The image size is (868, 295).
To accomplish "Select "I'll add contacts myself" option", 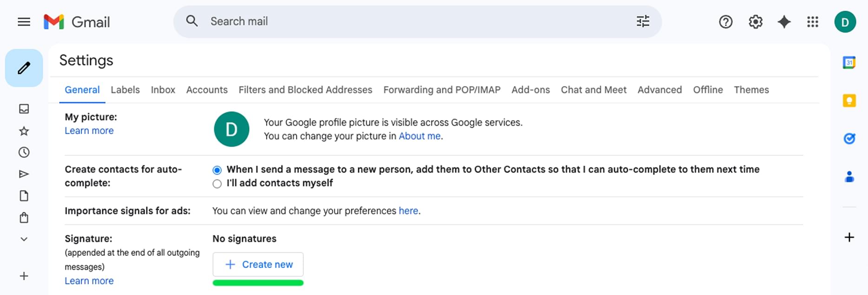I will tap(217, 184).
